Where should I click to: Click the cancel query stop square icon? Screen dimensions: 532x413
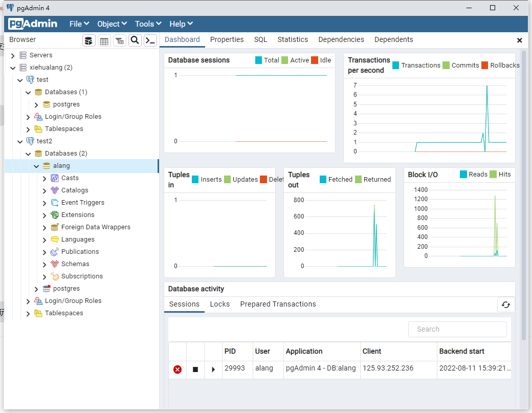(x=195, y=369)
